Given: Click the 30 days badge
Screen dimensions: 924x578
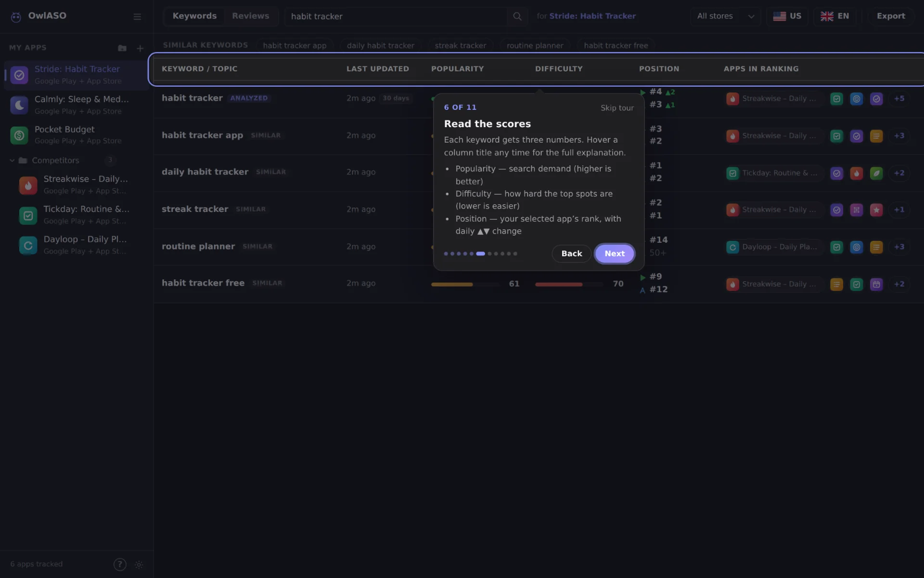Looking at the screenshot, I should pos(396,98).
